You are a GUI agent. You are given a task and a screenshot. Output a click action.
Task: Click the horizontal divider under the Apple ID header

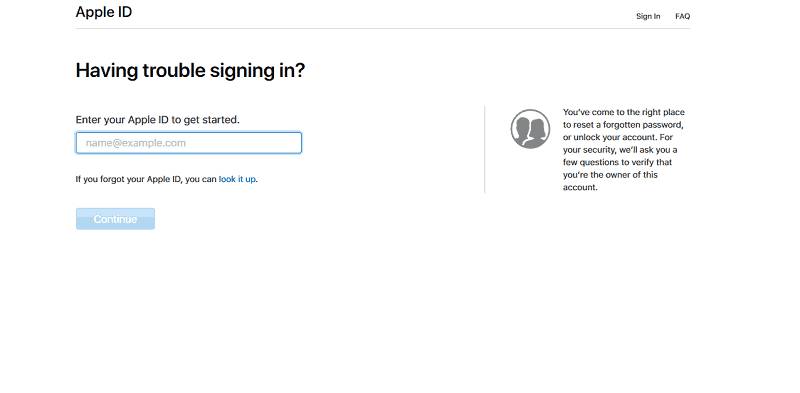[383, 29]
